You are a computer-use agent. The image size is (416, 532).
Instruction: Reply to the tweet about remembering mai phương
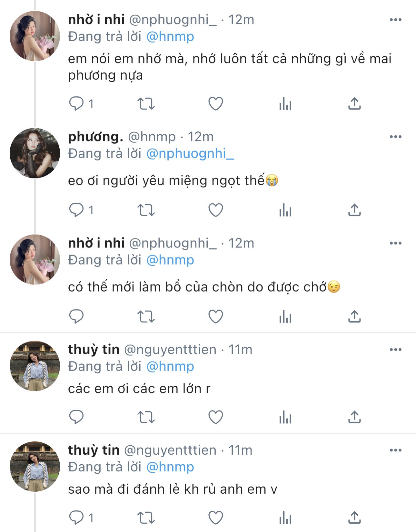tap(76, 104)
